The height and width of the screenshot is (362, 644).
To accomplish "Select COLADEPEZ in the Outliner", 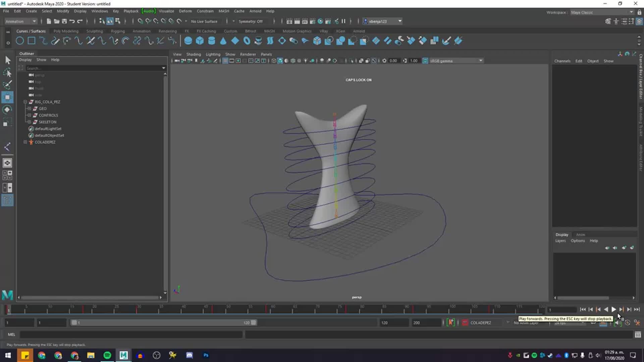I will [45, 142].
